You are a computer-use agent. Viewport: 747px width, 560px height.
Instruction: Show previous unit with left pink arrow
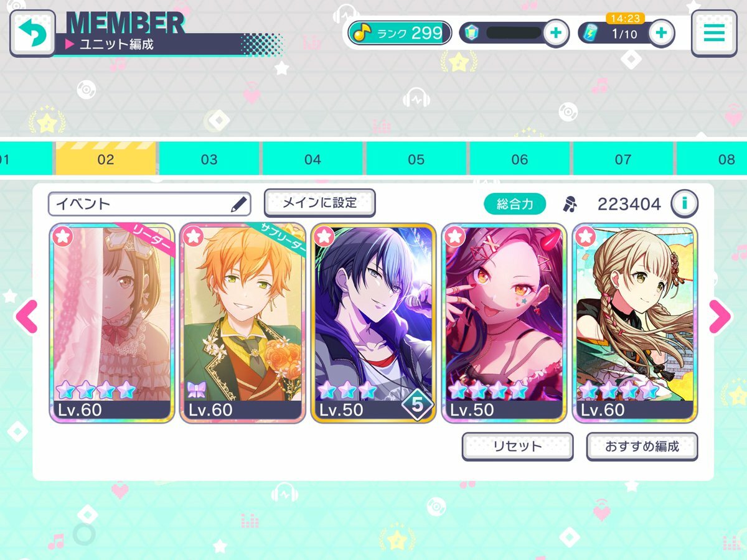click(26, 317)
